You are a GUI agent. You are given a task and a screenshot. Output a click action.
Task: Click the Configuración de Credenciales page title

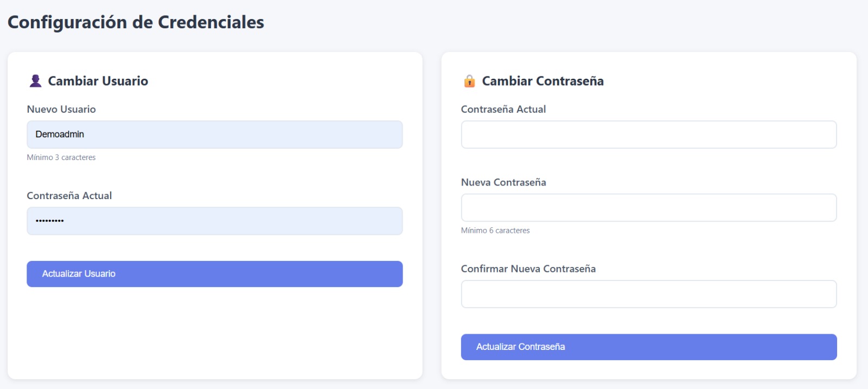(135, 22)
